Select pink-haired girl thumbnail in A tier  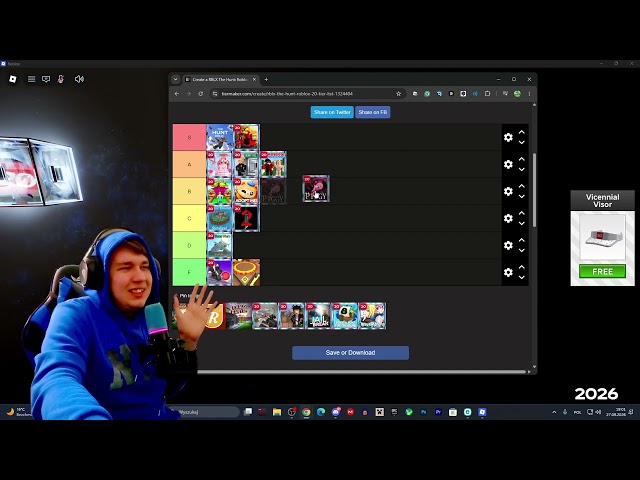click(220, 164)
